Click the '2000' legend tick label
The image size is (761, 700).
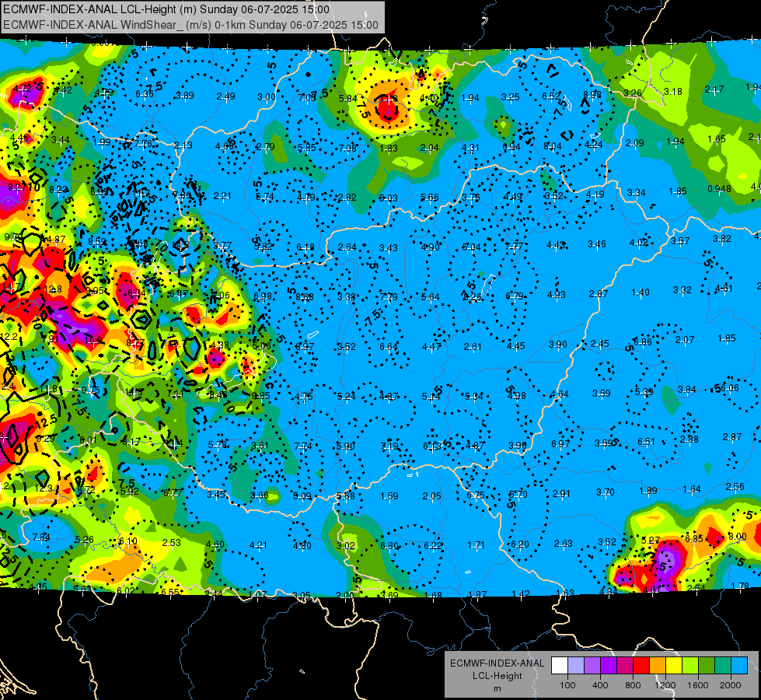coord(731,685)
